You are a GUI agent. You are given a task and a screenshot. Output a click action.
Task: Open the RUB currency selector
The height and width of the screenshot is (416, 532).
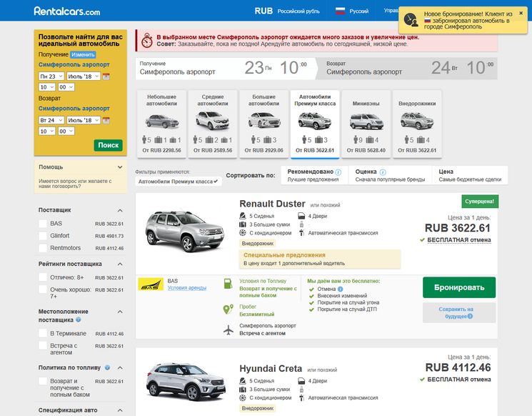(287, 11)
